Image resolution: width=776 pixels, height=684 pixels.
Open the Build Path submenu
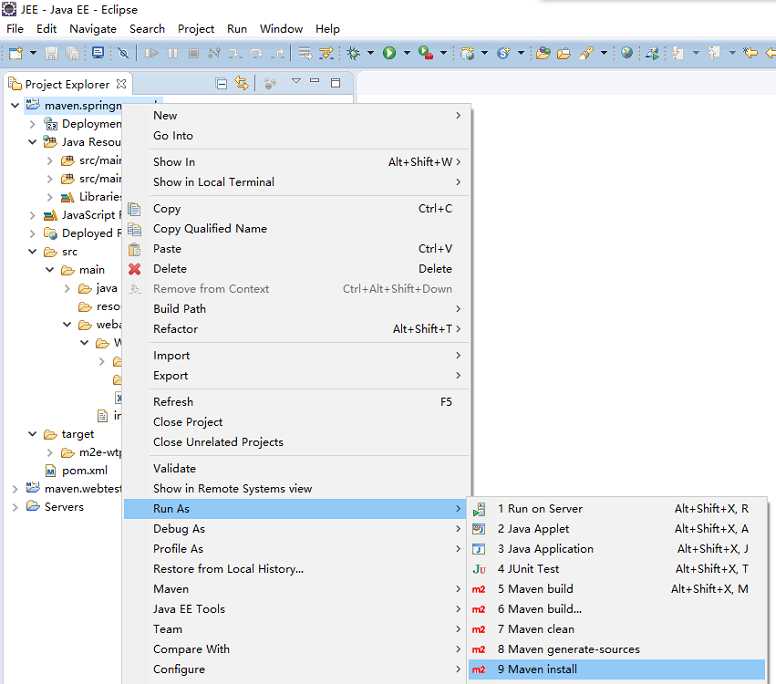[x=297, y=309]
